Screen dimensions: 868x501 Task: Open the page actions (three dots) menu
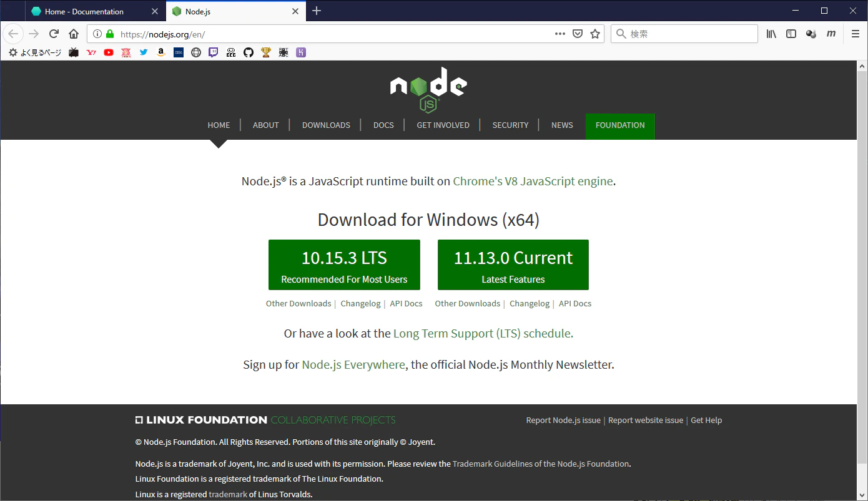click(x=560, y=34)
